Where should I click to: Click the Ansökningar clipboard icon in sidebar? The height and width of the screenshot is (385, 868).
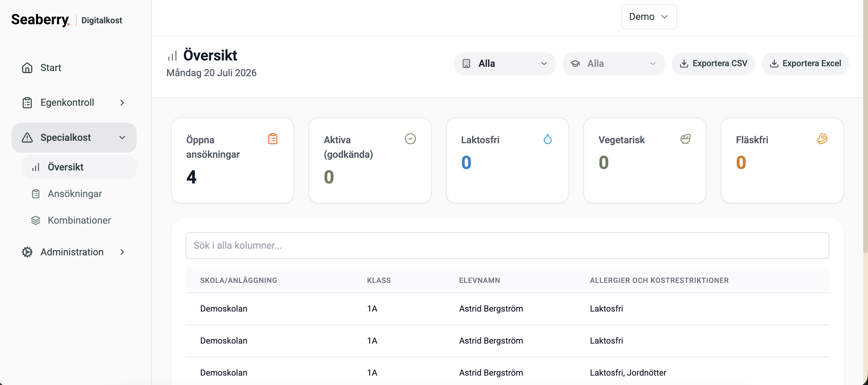36,194
